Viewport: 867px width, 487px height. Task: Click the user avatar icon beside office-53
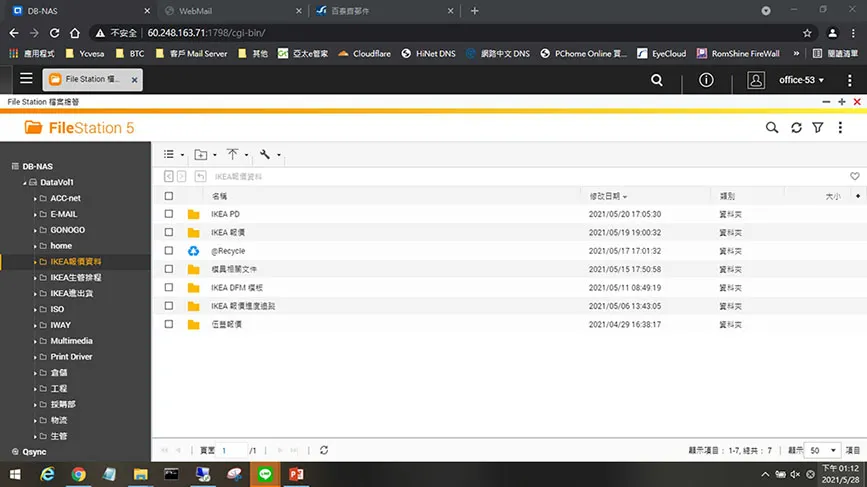click(x=755, y=80)
